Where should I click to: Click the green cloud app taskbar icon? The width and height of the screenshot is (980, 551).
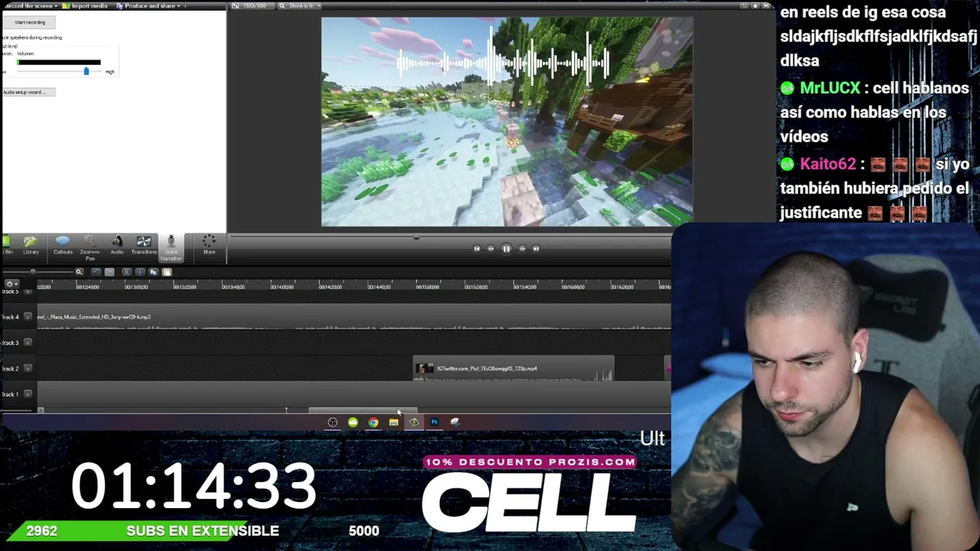353,422
